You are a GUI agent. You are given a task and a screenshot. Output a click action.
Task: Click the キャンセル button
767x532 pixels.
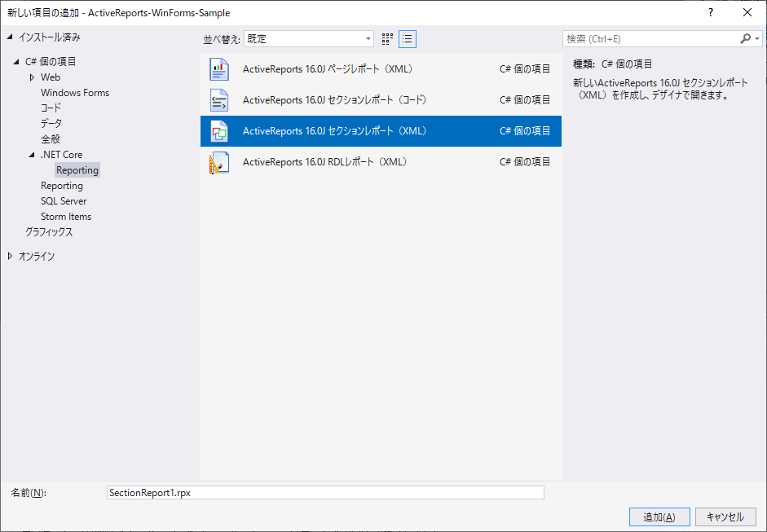tap(725, 517)
